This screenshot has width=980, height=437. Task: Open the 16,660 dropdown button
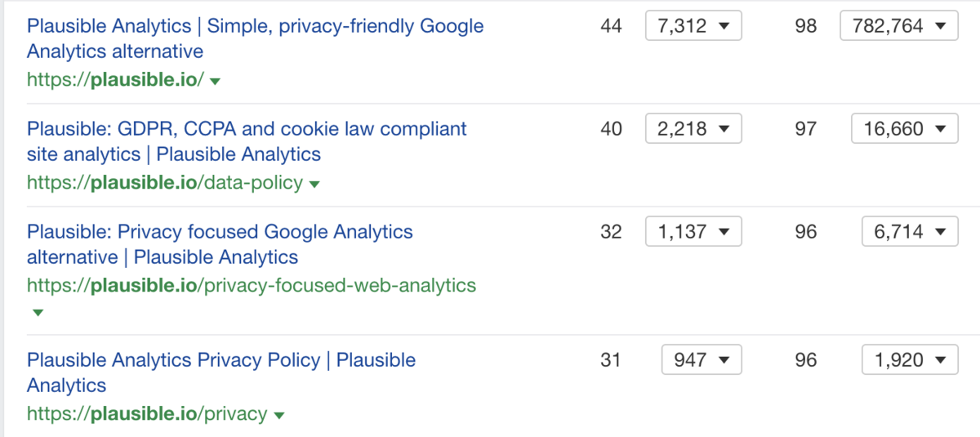tap(903, 129)
